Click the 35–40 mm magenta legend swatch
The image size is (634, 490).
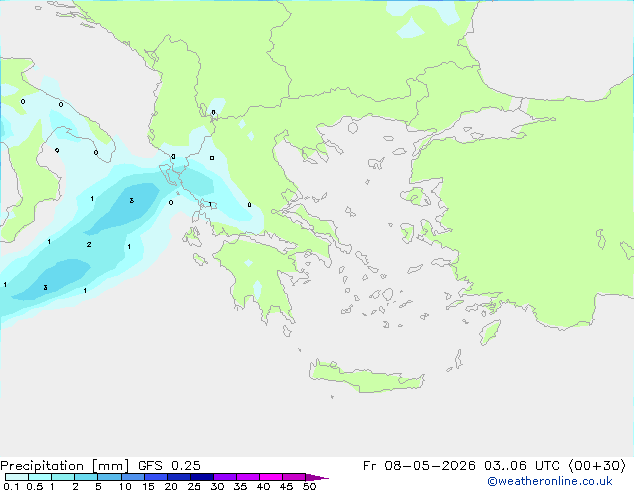click(247, 477)
